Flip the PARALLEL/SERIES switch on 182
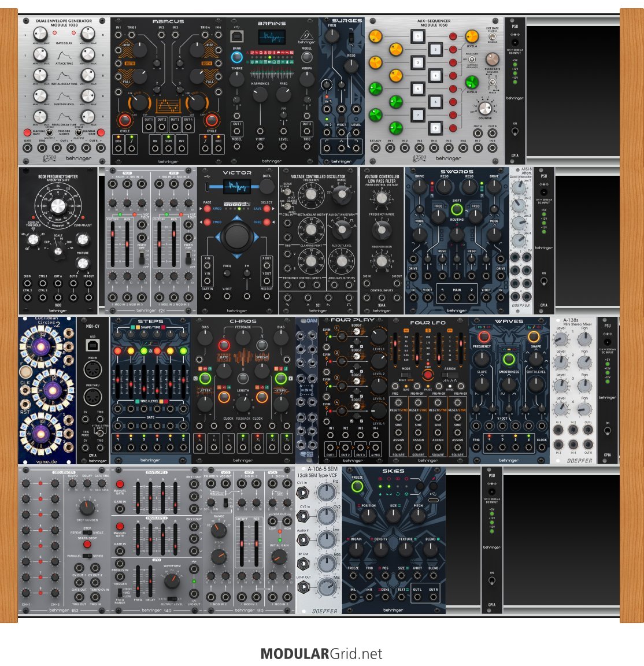This screenshot has height=666, width=644. point(87,556)
